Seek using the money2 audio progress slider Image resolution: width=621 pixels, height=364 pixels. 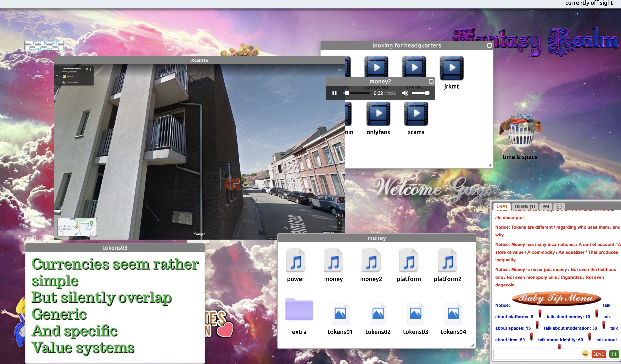point(357,93)
